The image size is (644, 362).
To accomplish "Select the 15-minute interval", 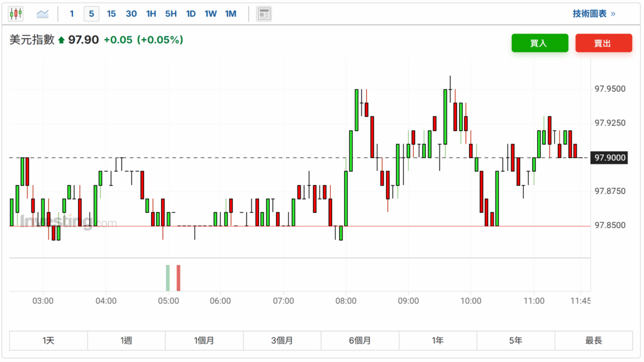I will [x=111, y=14].
